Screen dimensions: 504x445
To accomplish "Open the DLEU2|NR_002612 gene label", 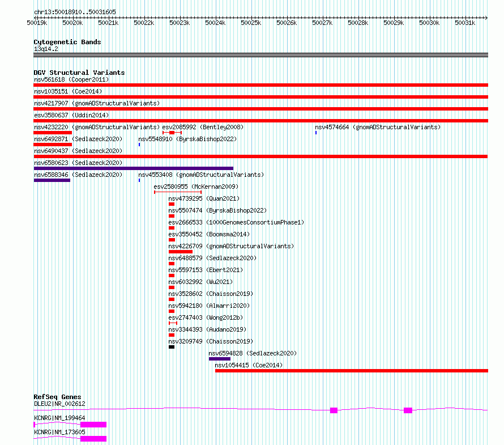I will (59, 404).
